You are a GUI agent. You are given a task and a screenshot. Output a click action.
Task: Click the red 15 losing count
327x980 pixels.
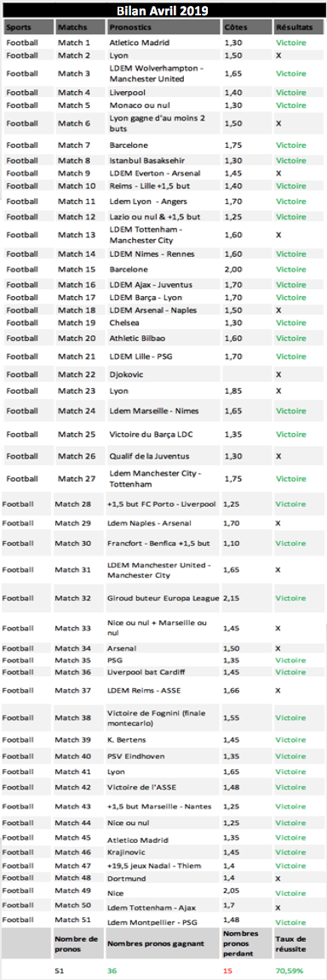(x=228, y=971)
